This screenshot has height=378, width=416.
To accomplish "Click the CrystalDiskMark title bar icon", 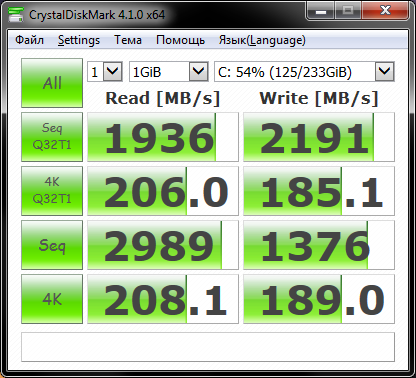I will coord(16,15).
